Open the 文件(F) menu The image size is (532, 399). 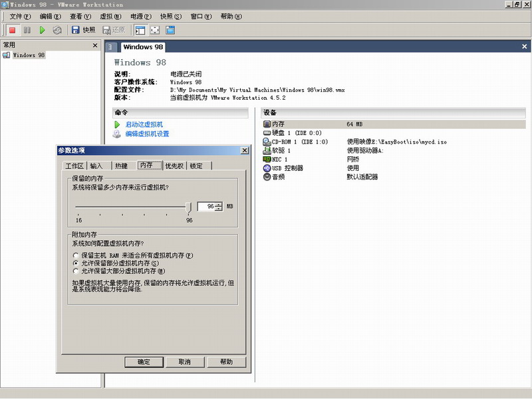pyautogui.click(x=20, y=16)
